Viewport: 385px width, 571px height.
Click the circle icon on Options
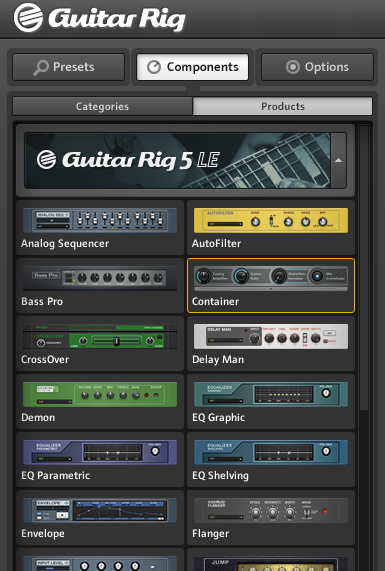click(293, 67)
